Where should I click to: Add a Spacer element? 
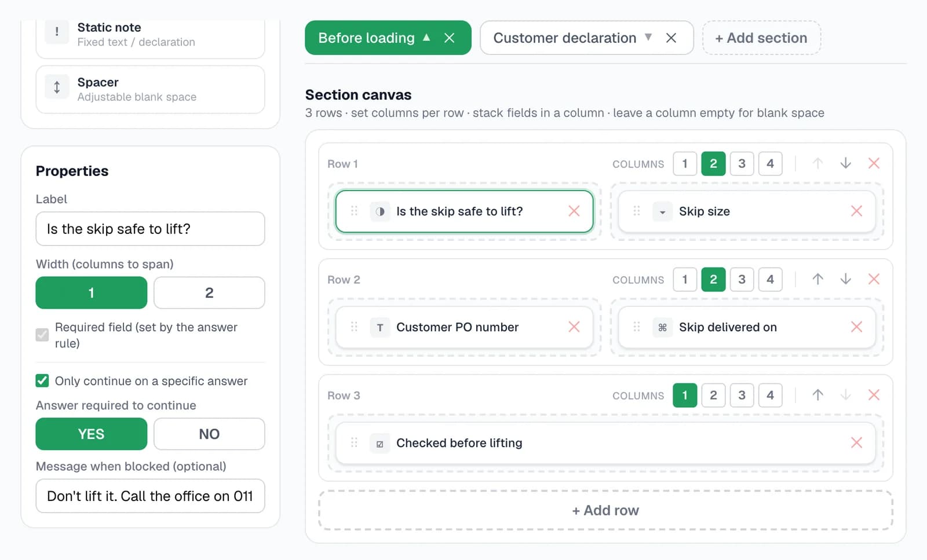tap(150, 89)
